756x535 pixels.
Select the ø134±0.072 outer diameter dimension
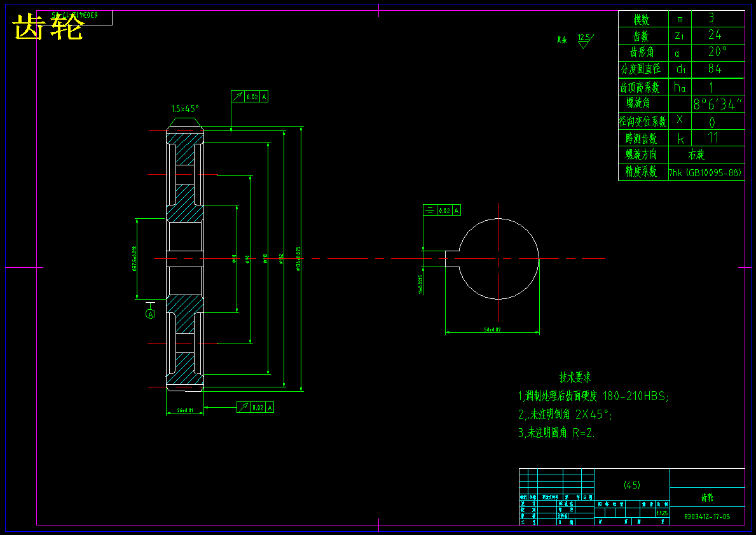(x=299, y=259)
